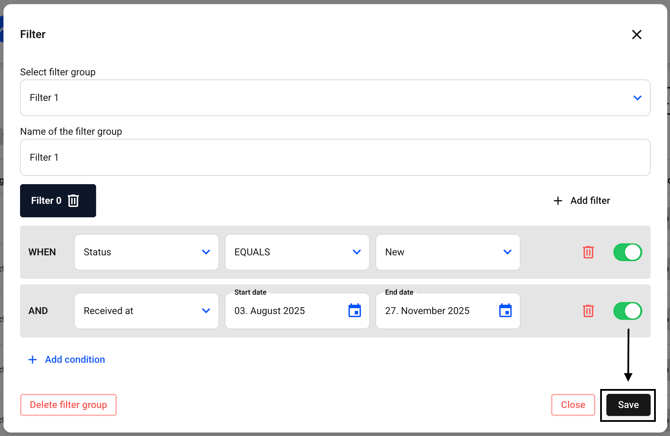Image resolution: width=670 pixels, height=436 pixels.
Task: Click the plus icon beside Add filter
Action: pos(558,201)
